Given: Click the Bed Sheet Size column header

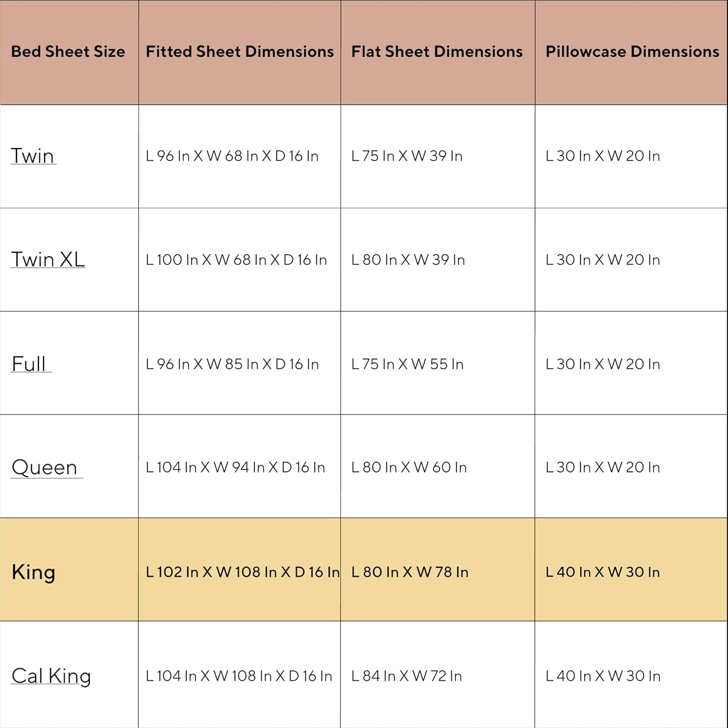Looking at the screenshot, I should 68,51.
